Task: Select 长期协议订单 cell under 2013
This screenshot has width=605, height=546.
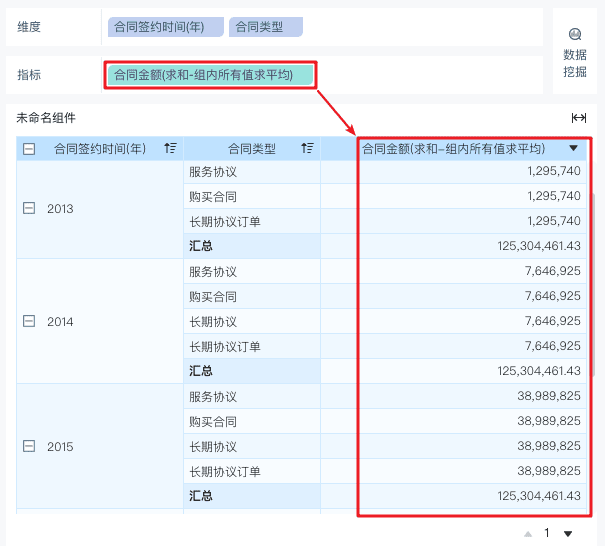Action: click(x=252, y=221)
